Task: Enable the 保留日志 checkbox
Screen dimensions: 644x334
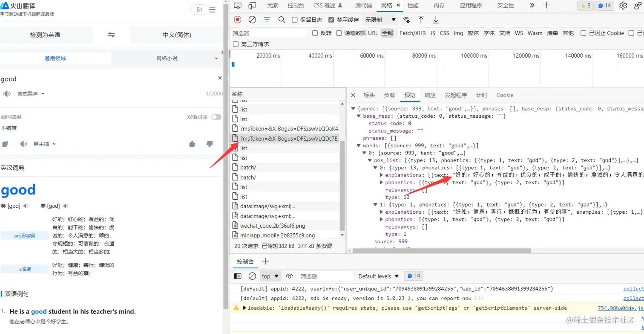Action: (295, 20)
